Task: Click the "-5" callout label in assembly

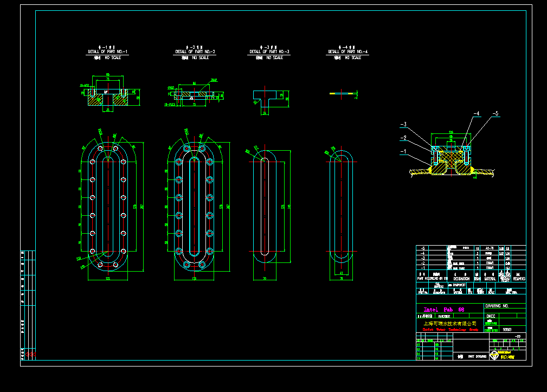Action: click(495, 113)
